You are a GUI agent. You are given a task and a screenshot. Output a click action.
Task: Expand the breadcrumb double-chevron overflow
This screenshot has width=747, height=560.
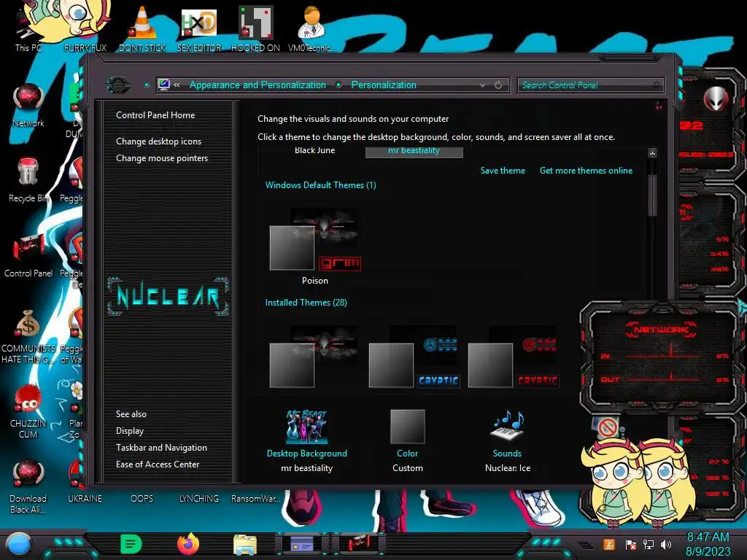[177, 85]
